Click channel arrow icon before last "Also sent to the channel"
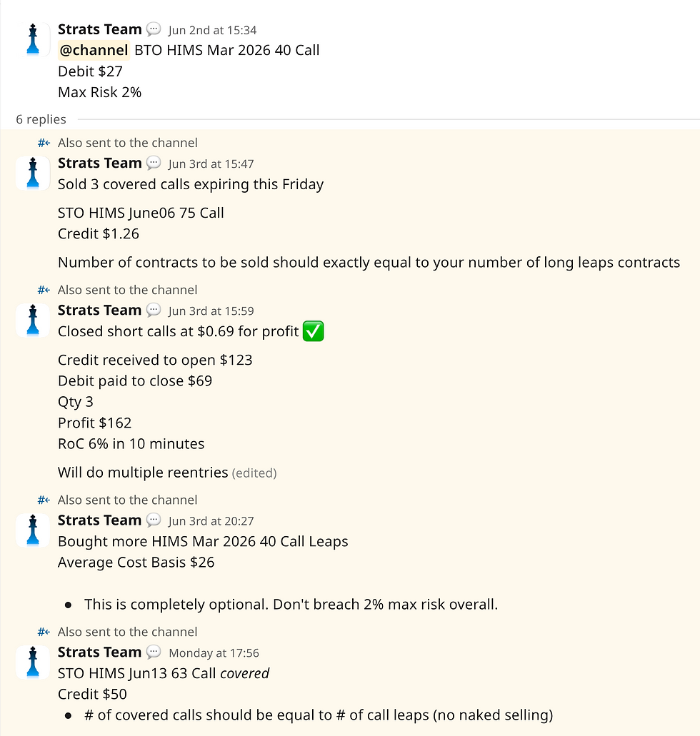The height and width of the screenshot is (736, 700). tap(43, 632)
